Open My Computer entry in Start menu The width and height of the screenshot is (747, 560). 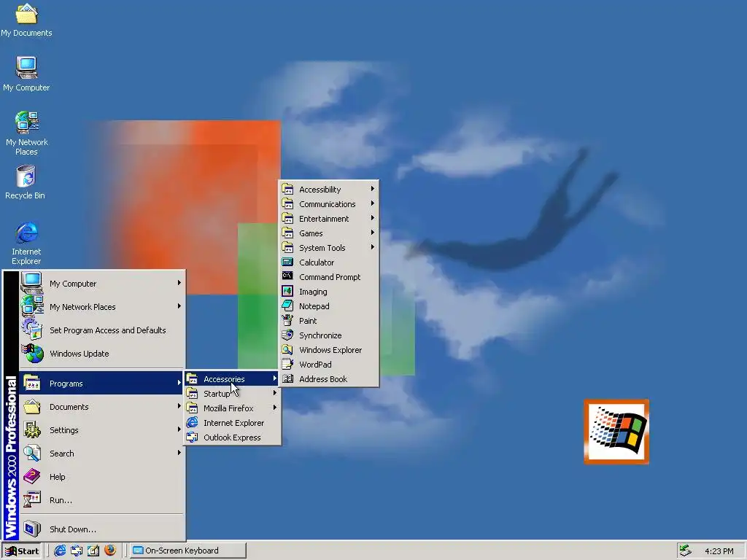[x=101, y=284]
